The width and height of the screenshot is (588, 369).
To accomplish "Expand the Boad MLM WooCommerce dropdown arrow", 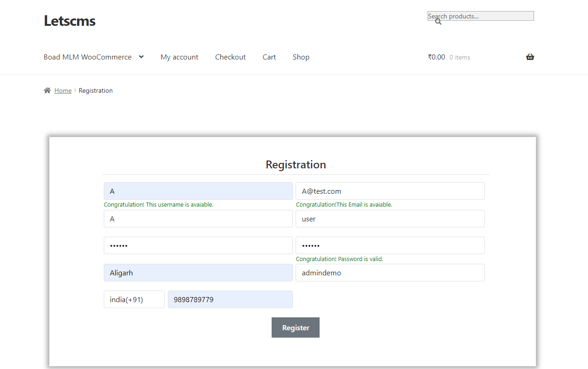I will [141, 57].
